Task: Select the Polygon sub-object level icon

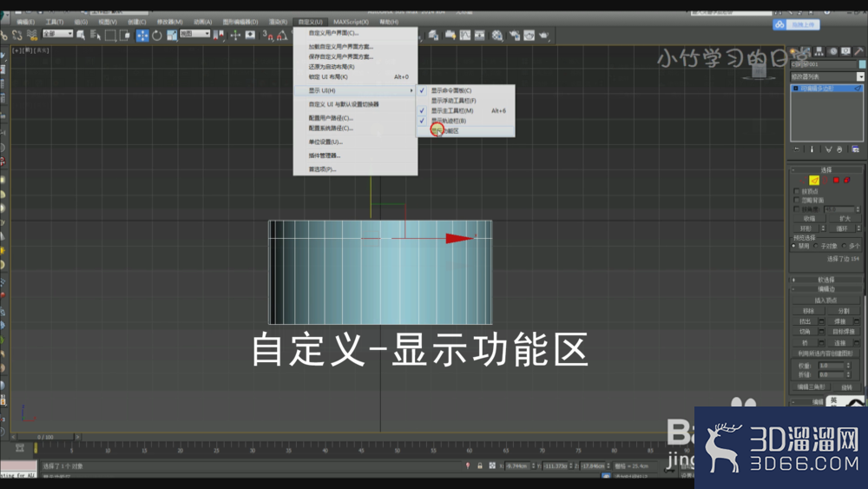Action: (x=836, y=180)
